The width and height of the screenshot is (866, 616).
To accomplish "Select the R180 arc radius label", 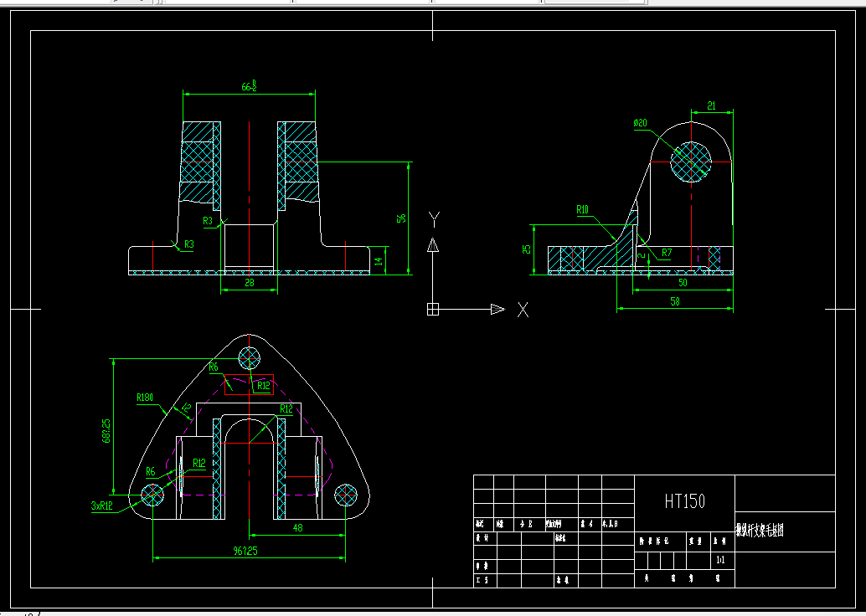I will point(145,398).
